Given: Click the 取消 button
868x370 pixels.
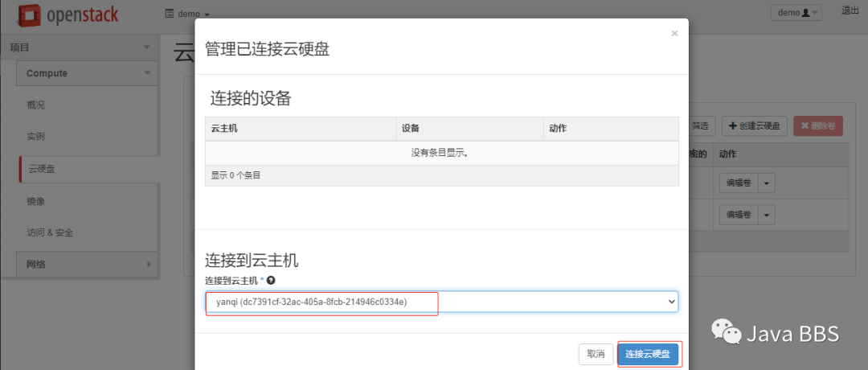Looking at the screenshot, I should pos(596,354).
